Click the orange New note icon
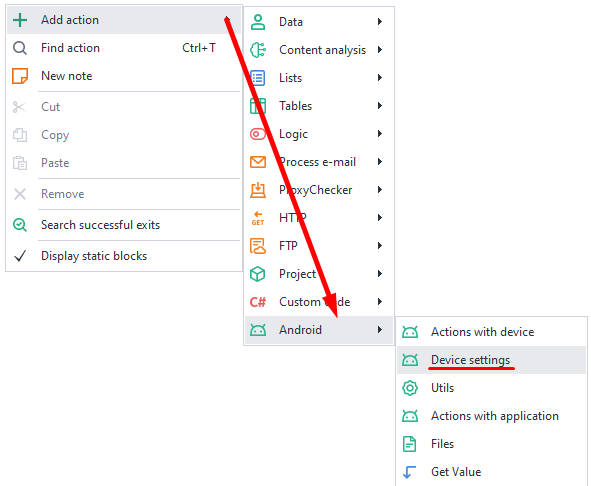The width and height of the screenshot is (591, 486). (20, 76)
